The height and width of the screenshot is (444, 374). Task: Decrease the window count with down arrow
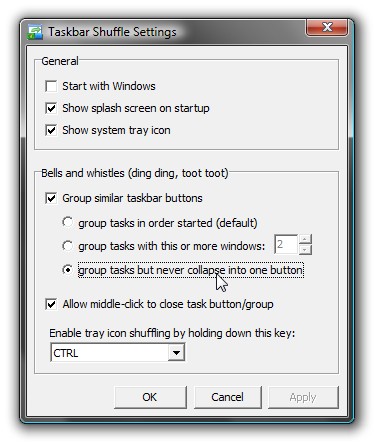(305, 250)
